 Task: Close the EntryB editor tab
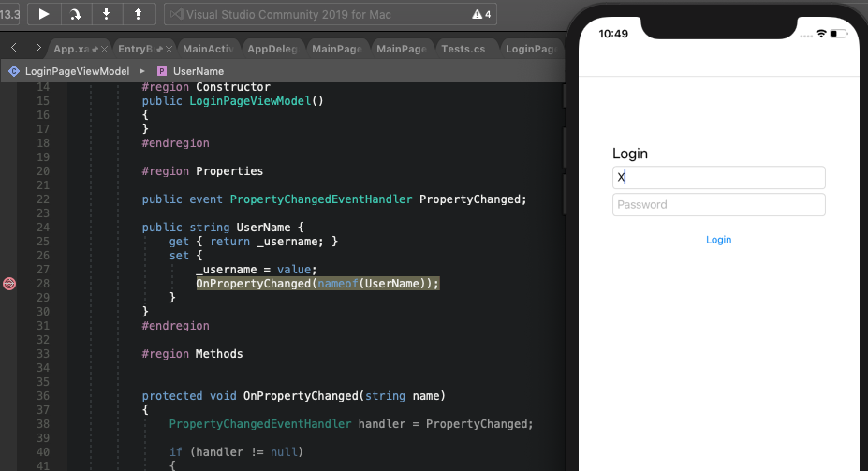tap(168, 49)
